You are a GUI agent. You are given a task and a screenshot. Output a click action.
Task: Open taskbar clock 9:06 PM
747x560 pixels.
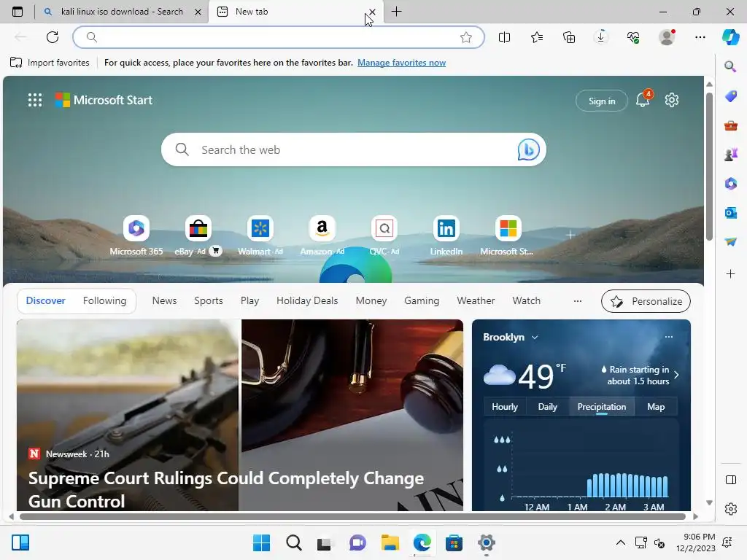point(695,542)
